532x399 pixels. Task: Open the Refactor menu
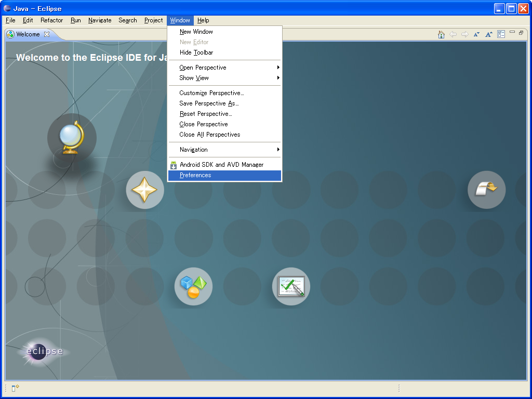coord(51,20)
